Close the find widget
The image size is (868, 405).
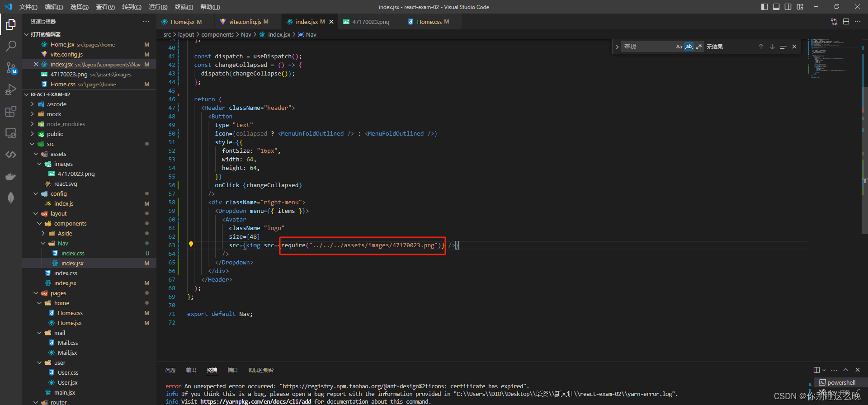794,47
